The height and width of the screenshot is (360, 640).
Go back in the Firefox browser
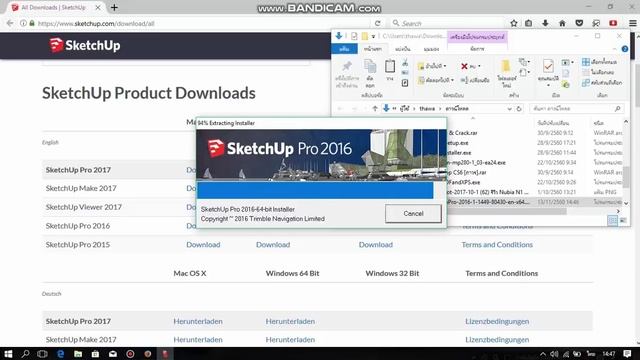coord(10,23)
